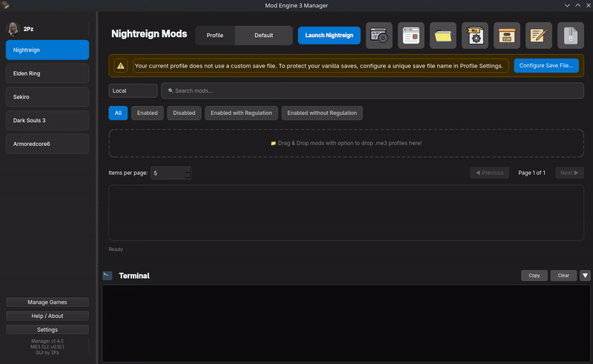
Task: Click the 2Pz avatar icon
Action: click(x=13, y=29)
